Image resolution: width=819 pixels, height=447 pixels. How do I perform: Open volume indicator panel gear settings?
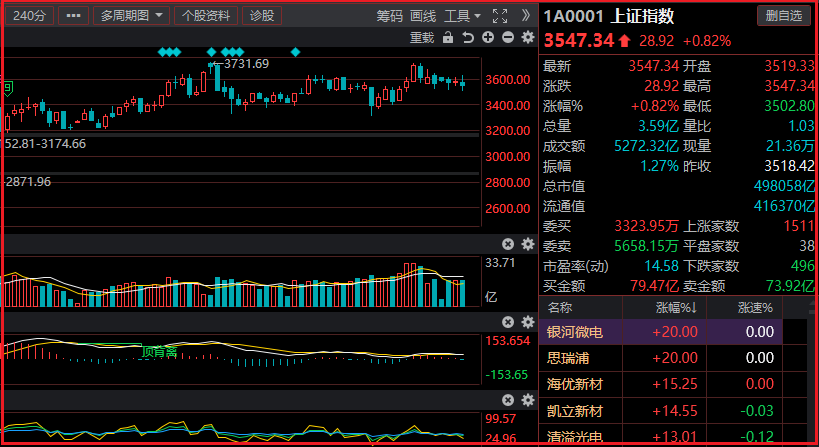pyautogui.click(x=527, y=244)
